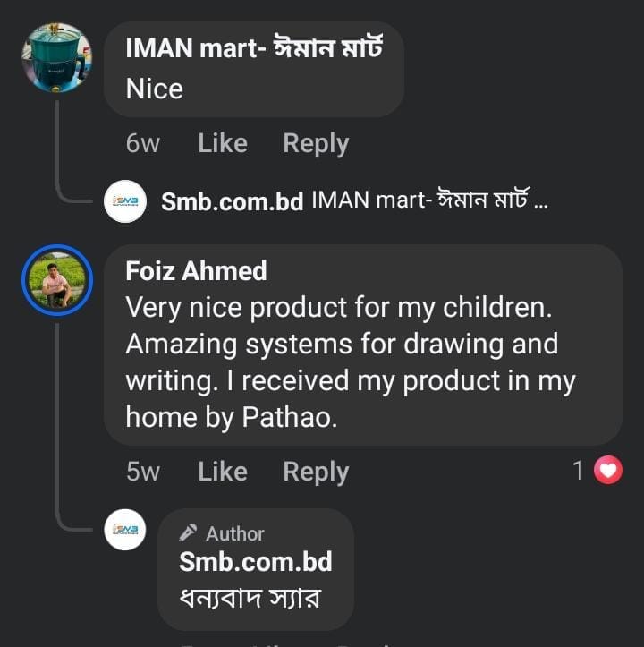
Task: Like Foiz Ahmed's comment
Action: (x=223, y=472)
